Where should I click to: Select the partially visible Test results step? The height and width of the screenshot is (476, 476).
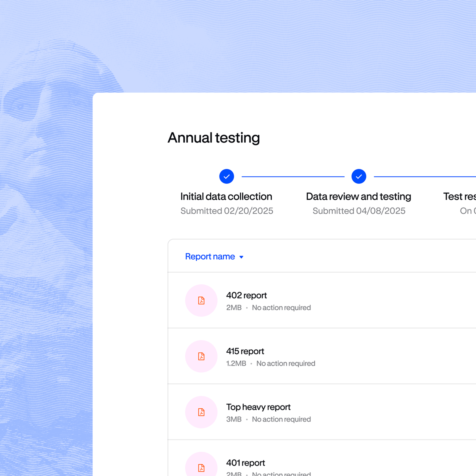[x=459, y=197]
